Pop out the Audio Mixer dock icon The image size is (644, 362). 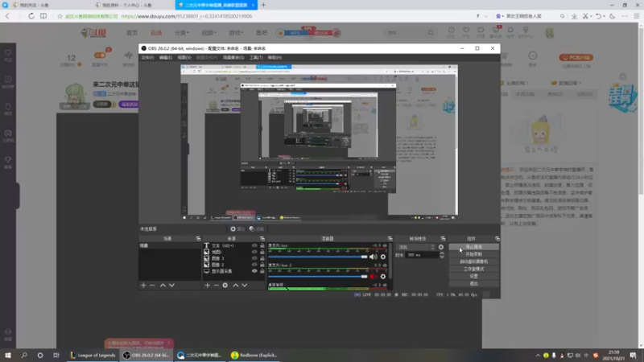point(390,238)
